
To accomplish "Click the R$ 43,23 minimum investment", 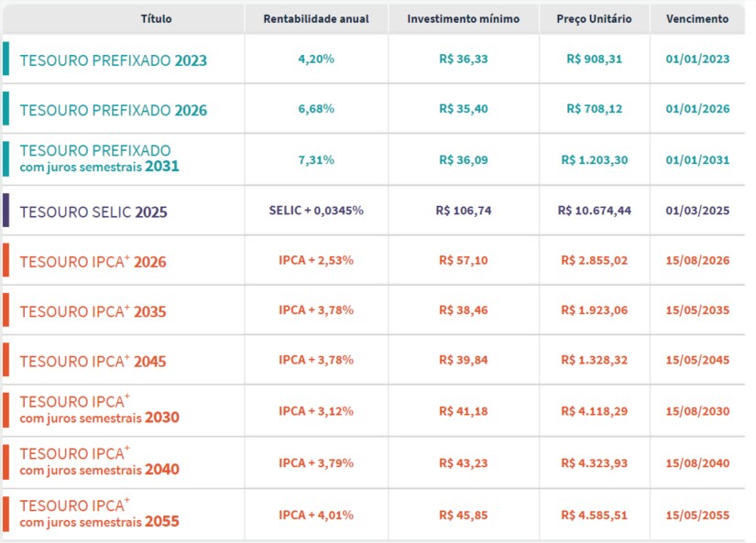I will (x=464, y=463).
